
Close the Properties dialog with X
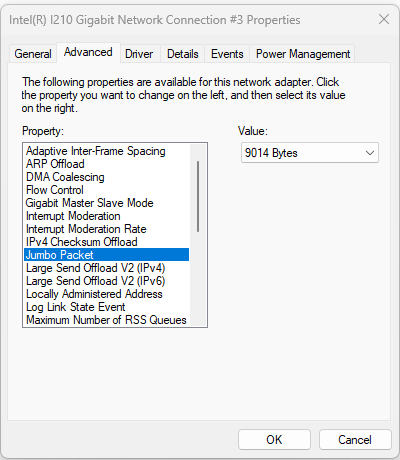coord(384,19)
